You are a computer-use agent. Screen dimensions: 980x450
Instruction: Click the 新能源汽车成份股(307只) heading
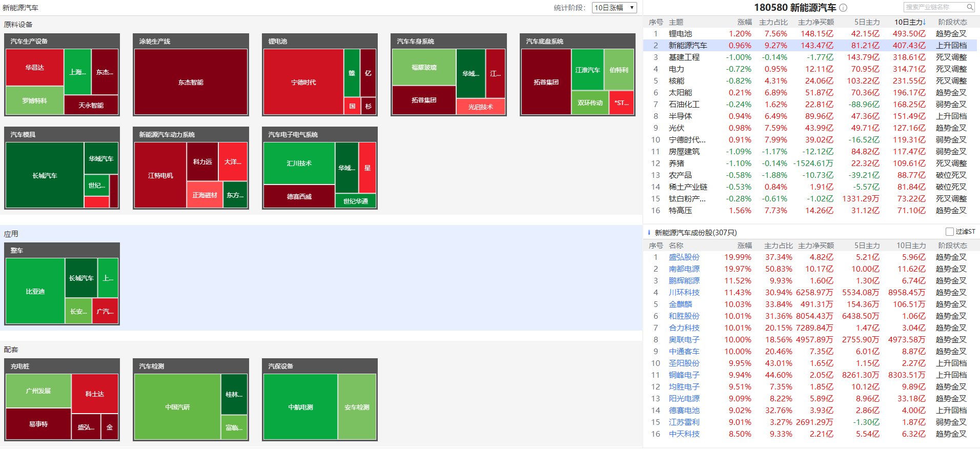point(696,232)
